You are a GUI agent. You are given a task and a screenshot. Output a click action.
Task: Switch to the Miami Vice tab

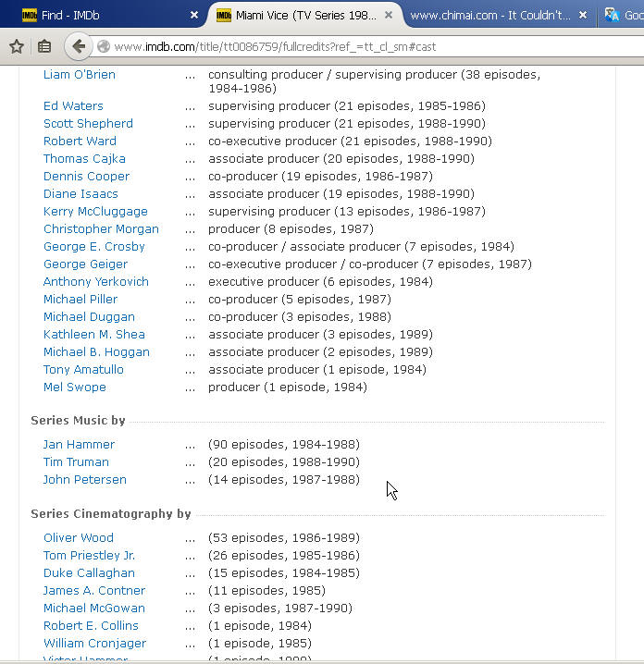[305, 15]
